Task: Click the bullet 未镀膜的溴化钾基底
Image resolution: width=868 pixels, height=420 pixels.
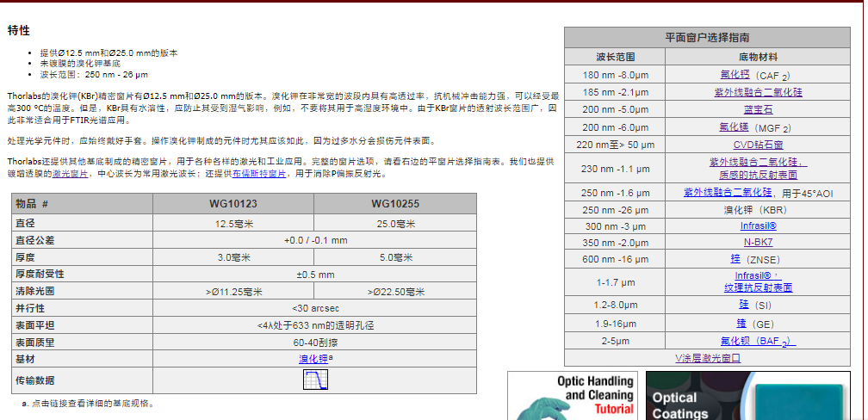Action: click(80, 64)
